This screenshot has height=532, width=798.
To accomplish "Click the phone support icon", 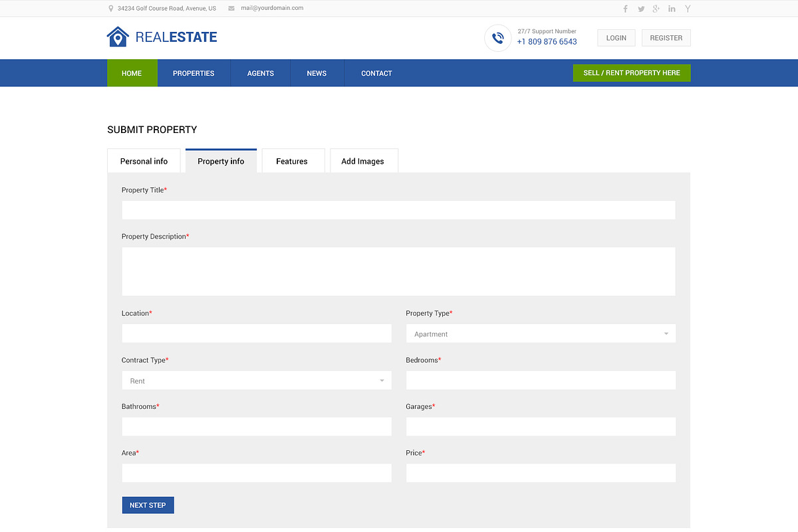I will (x=497, y=38).
